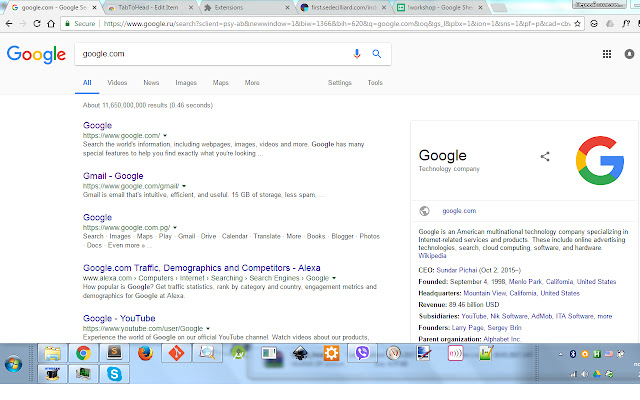The image size is (640, 400).
Task: Open the Gmail - Google result link
Action: [x=112, y=176]
